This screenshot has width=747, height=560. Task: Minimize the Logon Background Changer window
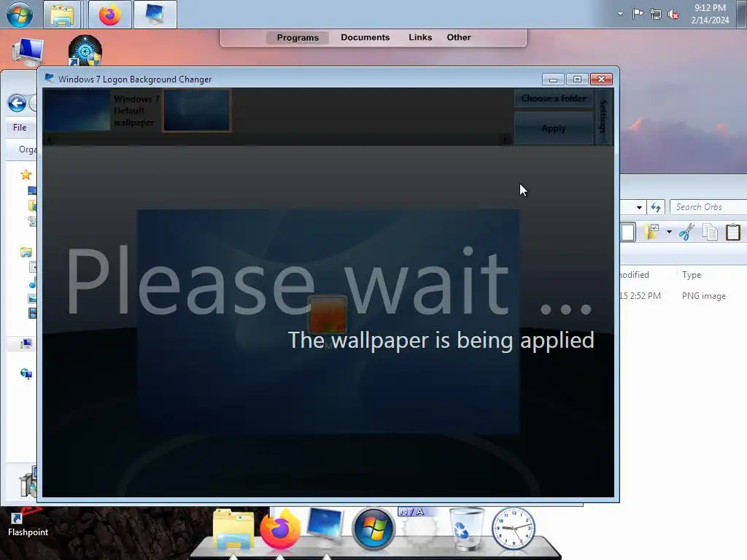point(553,79)
